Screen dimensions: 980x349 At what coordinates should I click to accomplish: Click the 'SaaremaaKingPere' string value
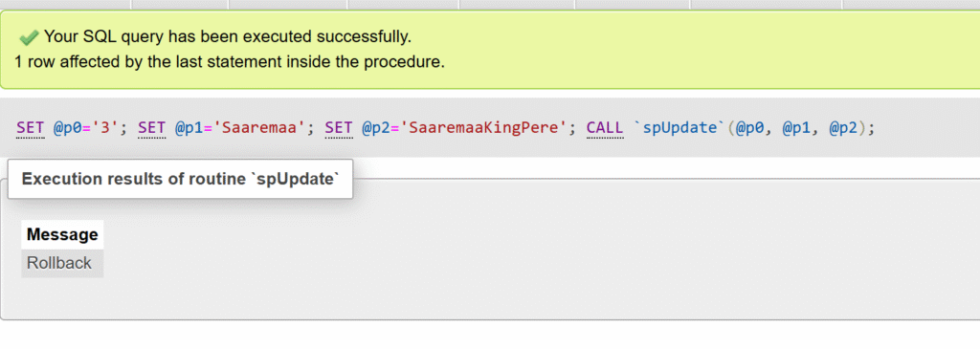[x=483, y=128]
